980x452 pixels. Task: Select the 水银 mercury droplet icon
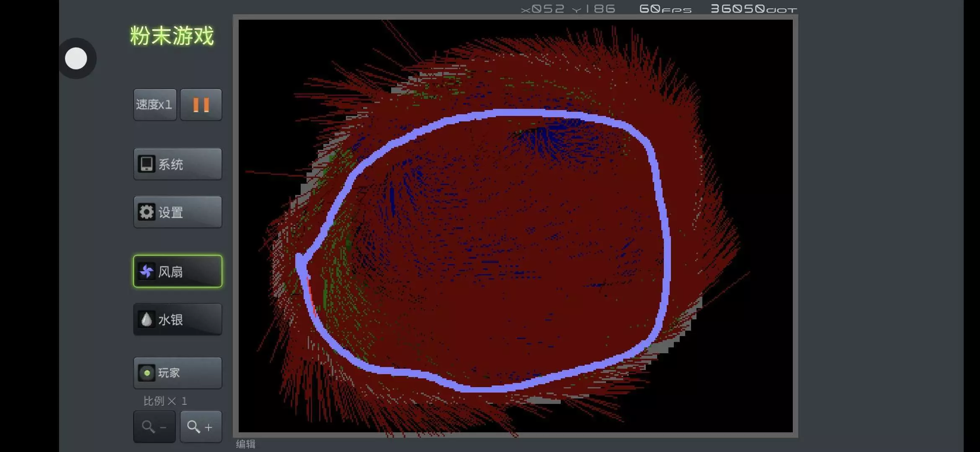(x=147, y=320)
